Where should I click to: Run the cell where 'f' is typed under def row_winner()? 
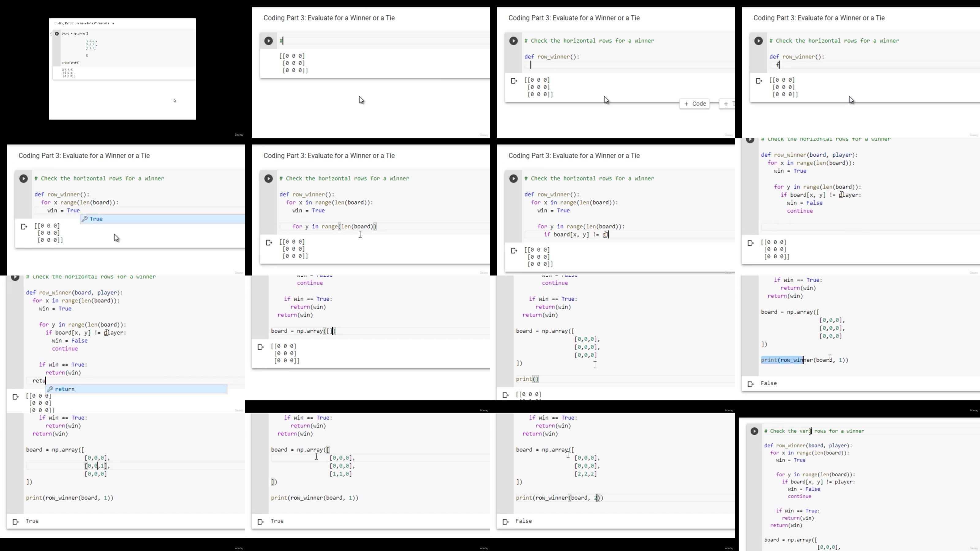point(759,41)
